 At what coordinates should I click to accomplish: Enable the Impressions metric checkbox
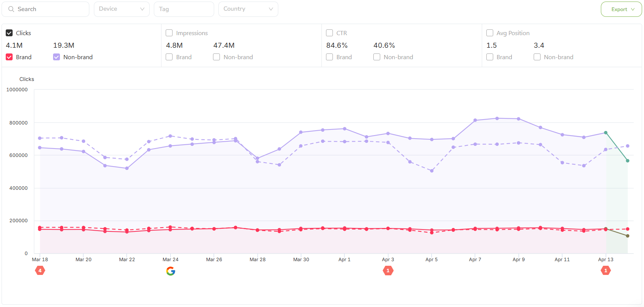click(x=169, y=33)
